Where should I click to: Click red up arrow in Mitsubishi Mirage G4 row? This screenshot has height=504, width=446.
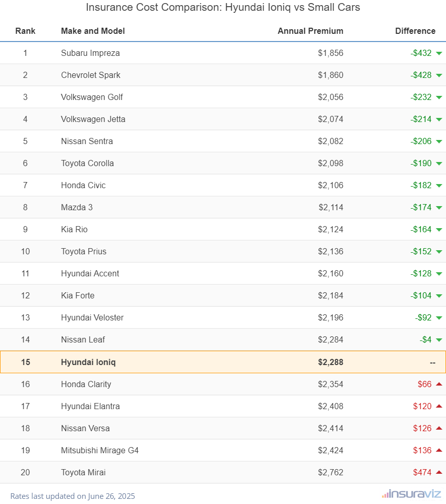[x=439, y=450]
